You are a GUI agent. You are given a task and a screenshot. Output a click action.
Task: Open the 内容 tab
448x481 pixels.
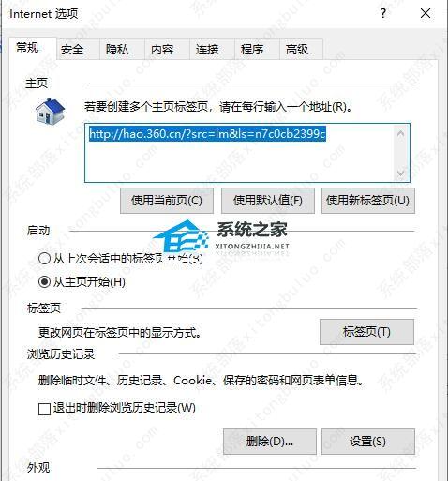click(x=162, y=50)
